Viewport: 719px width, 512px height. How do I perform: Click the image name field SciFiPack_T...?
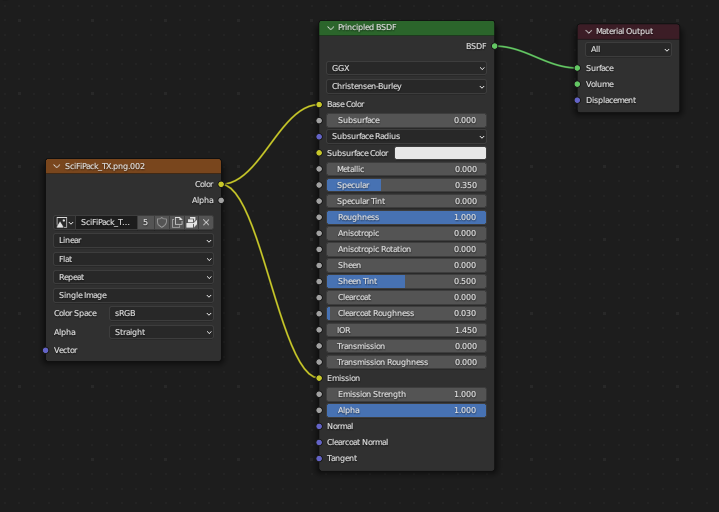[106, 222]
